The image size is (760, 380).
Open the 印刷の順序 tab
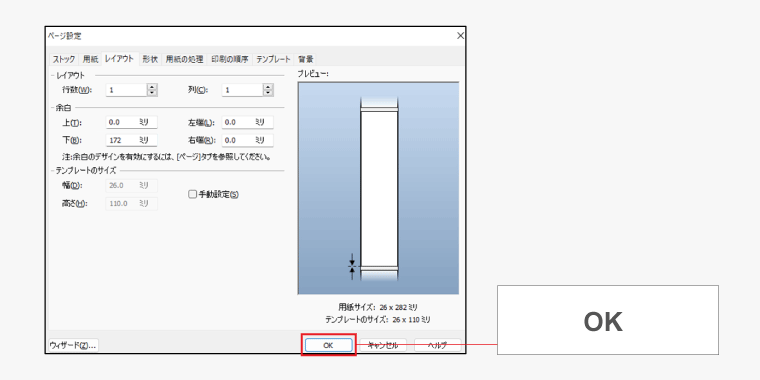(x=230, y=59)
